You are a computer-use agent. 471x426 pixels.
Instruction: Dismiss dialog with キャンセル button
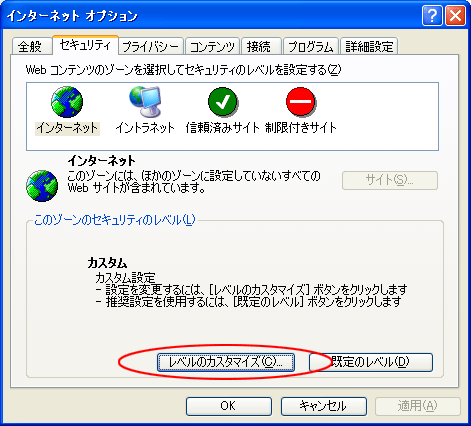click(x=323, y=406)
